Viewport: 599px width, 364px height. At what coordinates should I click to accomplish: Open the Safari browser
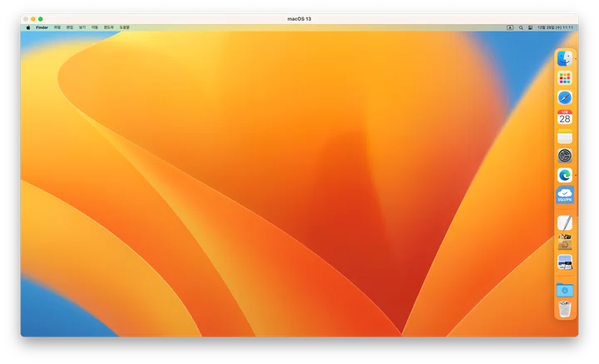pos(565,97)
